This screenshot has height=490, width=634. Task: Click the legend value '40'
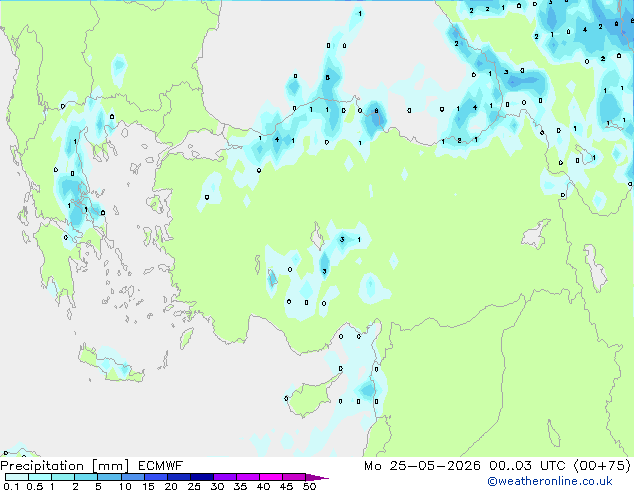(x=263, y=486)
